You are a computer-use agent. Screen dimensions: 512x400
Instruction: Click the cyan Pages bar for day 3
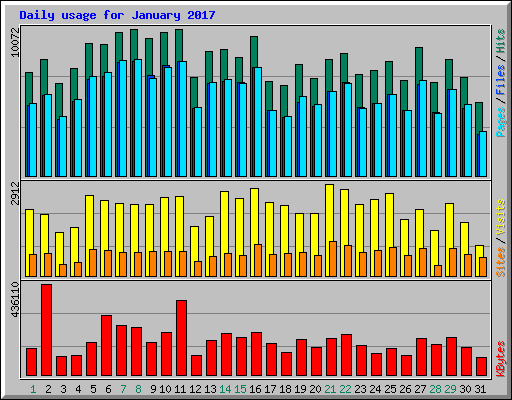63,146
